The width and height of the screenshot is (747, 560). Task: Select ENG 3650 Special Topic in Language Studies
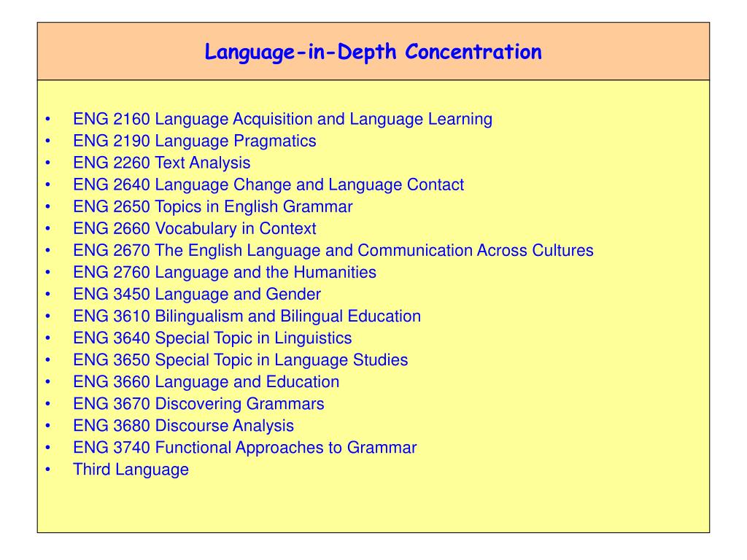(241, 360)
